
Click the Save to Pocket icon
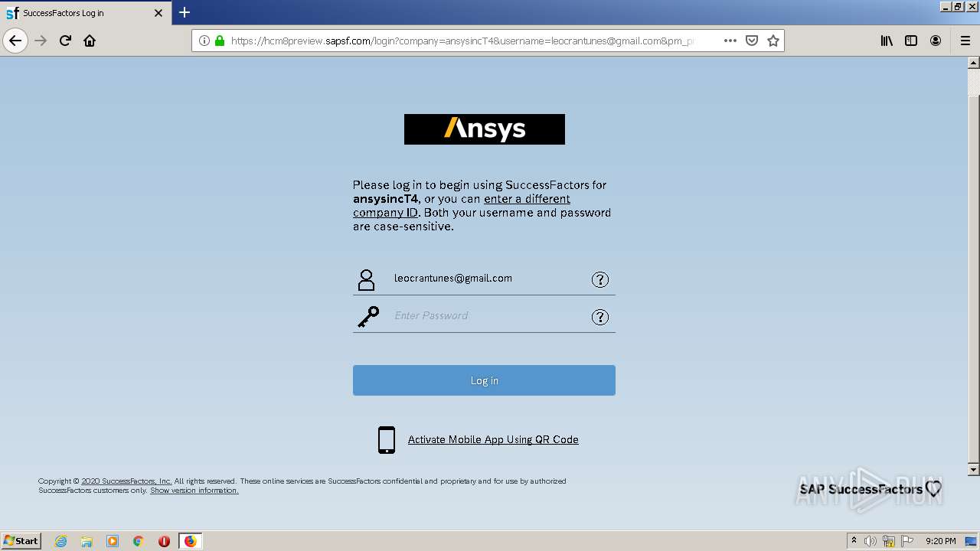[x=752, y=41]
